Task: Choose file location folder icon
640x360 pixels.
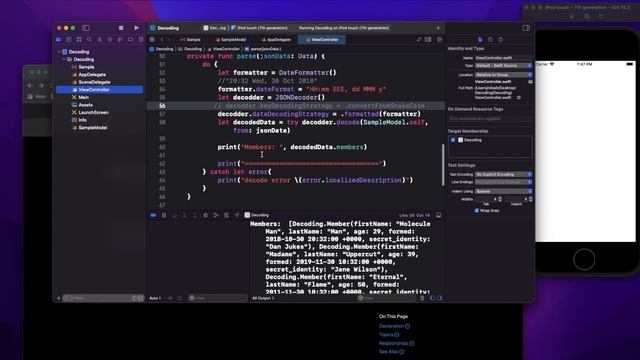Action: (x=530, y=82)
